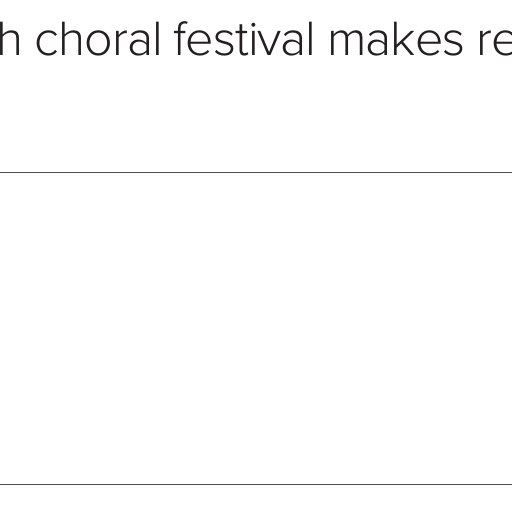
Task: Click the letter "f" in "festival"
Action: coord(182,39)
